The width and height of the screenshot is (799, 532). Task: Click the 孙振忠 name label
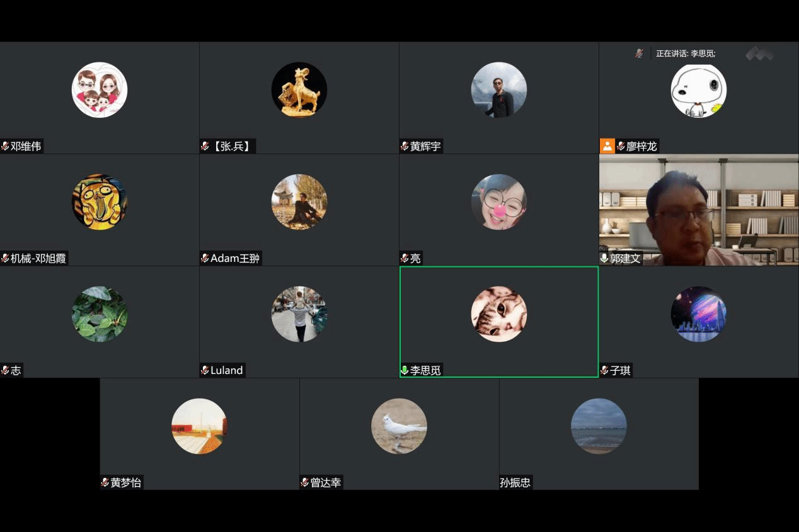[x=515, y=482]
